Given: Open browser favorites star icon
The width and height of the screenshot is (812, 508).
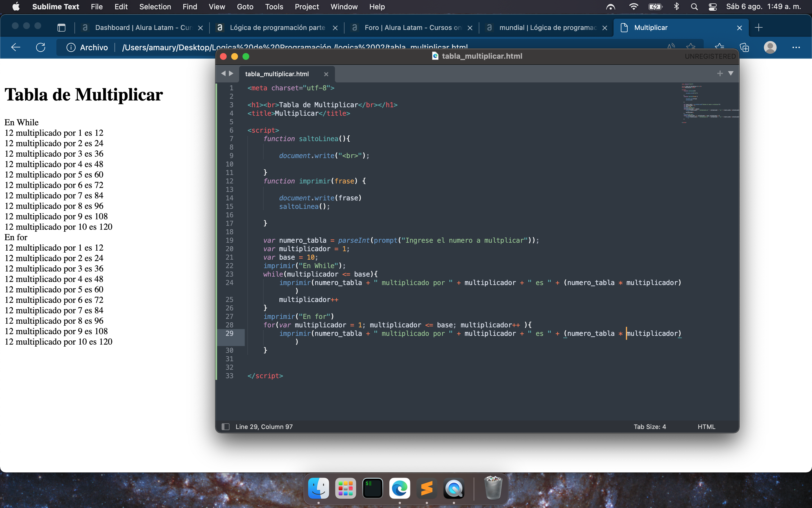Looking at the screenshot, I should tap(720, 47).
